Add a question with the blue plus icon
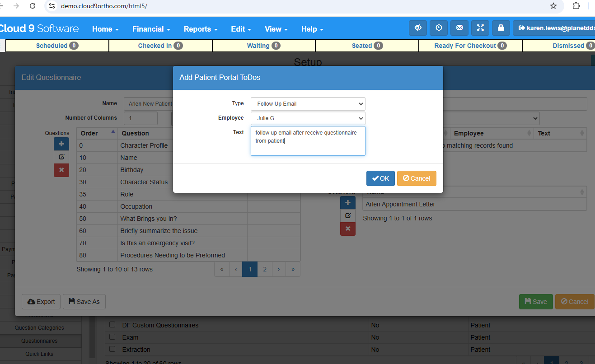The width and height of the screenshot is (595, 364). pyautogui.click(x=61, y=144)
